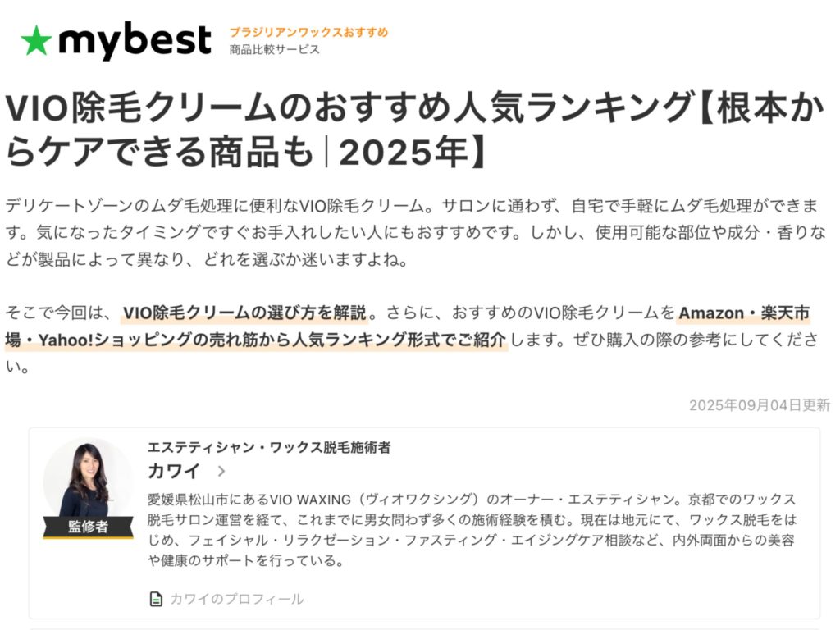Viewport: 840px width, 630px height.
Task: Click the green star mybest logo icon
Action: 36,40
